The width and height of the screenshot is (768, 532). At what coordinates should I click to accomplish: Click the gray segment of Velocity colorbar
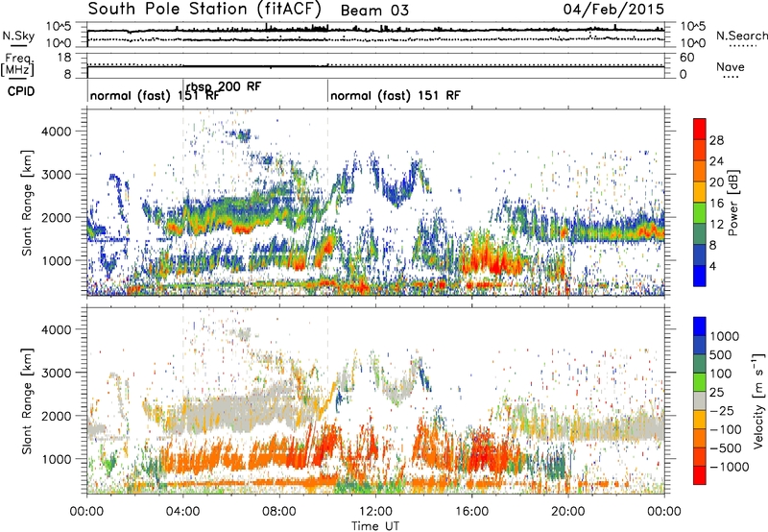[x=700, y=401]
